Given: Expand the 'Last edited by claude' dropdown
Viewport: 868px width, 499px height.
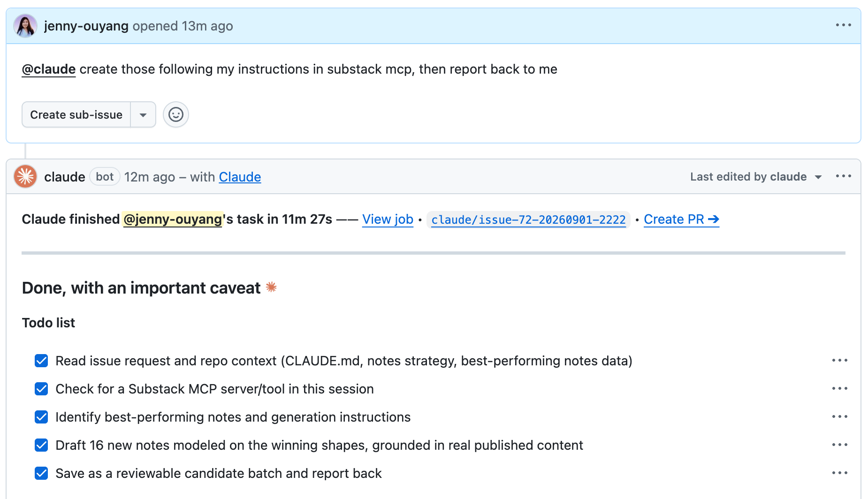Looking at the screenshot, I should coord(756,177).
